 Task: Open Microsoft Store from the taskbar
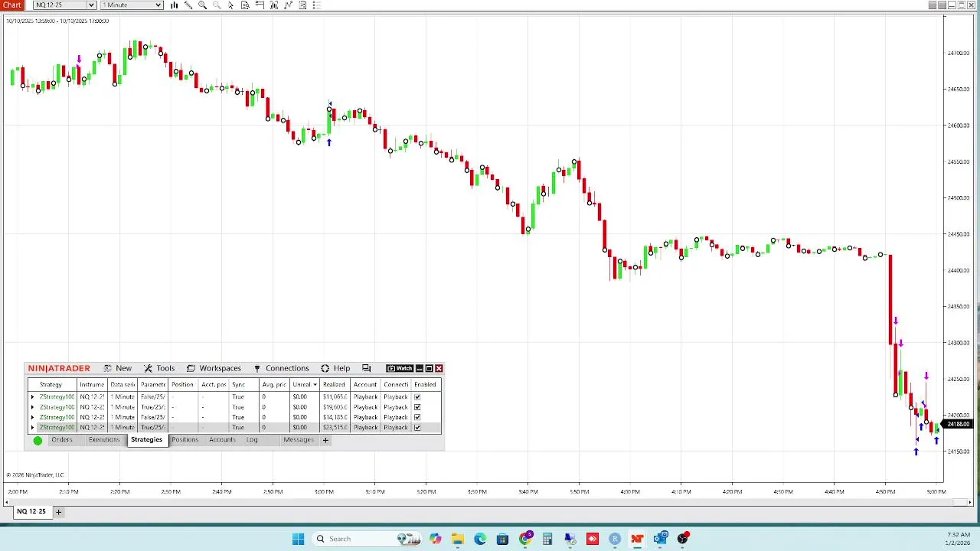(x=502, y=539)
